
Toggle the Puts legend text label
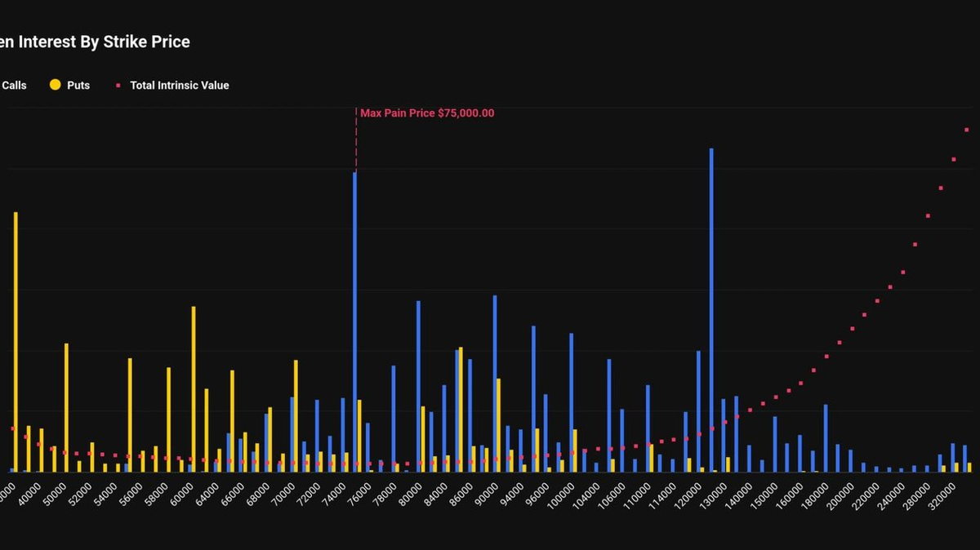(78, 85)
